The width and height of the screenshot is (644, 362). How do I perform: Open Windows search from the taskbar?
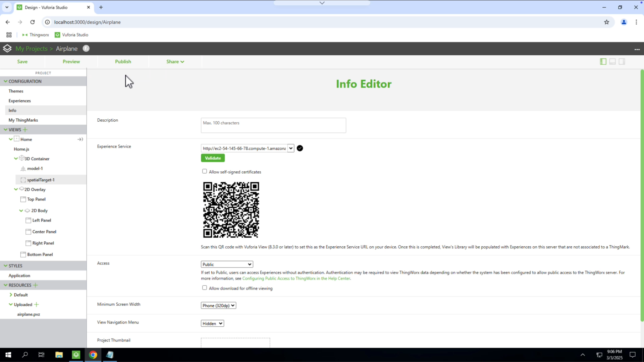point(25,355)
